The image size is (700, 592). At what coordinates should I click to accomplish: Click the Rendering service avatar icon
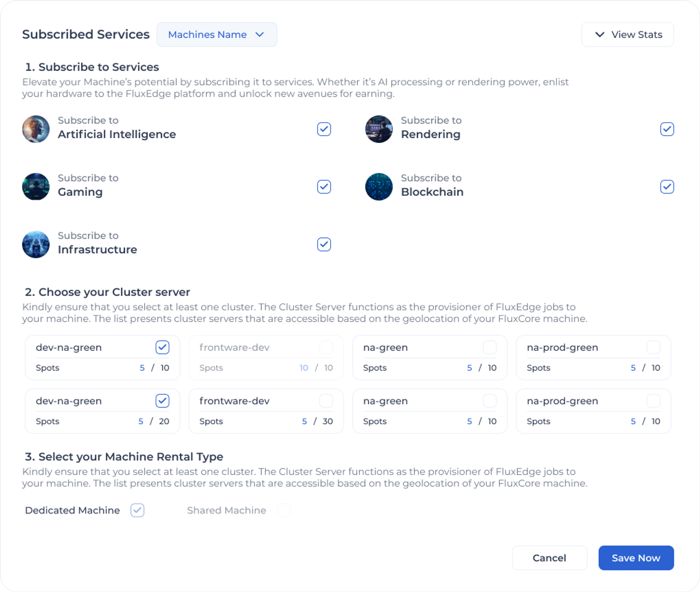point(379,129)
